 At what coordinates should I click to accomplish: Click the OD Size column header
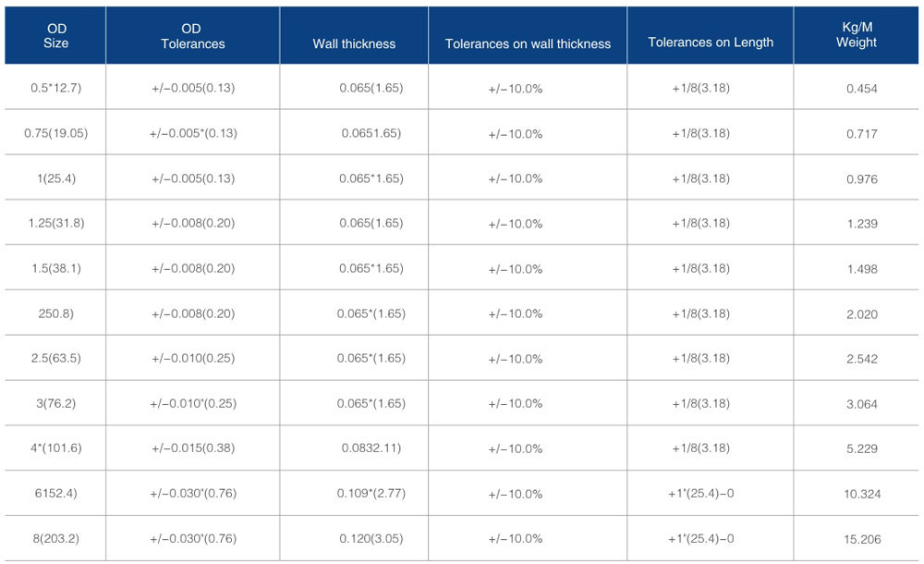click(56, 36)
